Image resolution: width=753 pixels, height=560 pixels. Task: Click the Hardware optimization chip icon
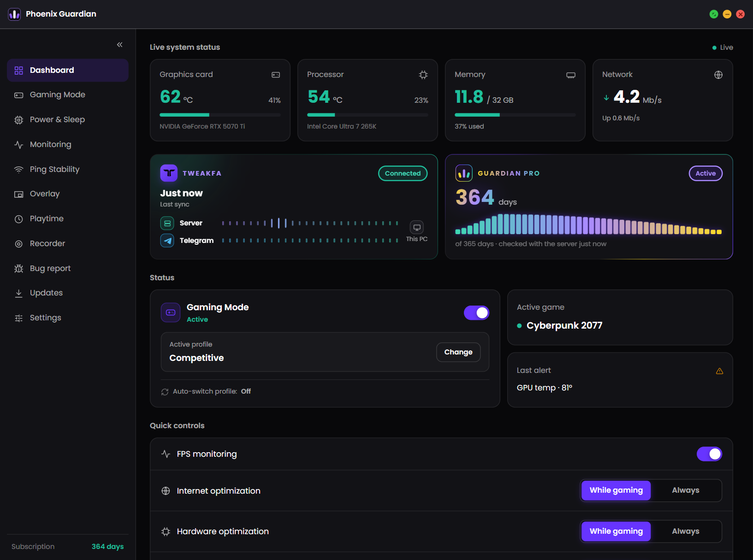pyautogui.click(x=166, y=532)
